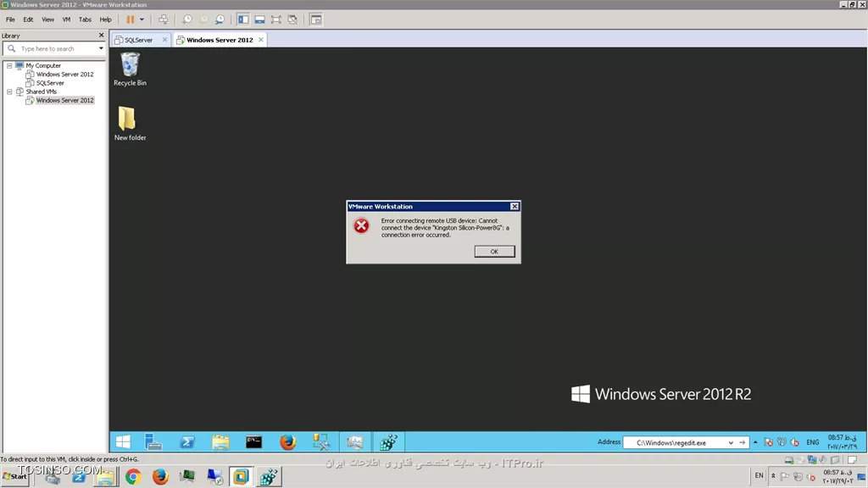Image resolution: width=868 pixels, height=488 pixels.
Task: Open Remote Desktop from the host taskbar
Action: 214,476
